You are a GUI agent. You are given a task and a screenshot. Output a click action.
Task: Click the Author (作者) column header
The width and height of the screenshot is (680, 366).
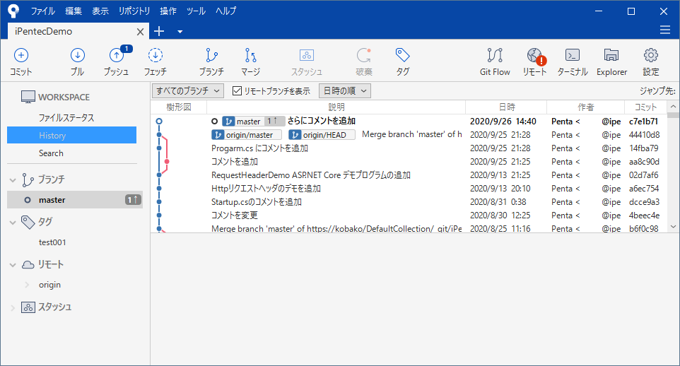(x=585, y=107)
